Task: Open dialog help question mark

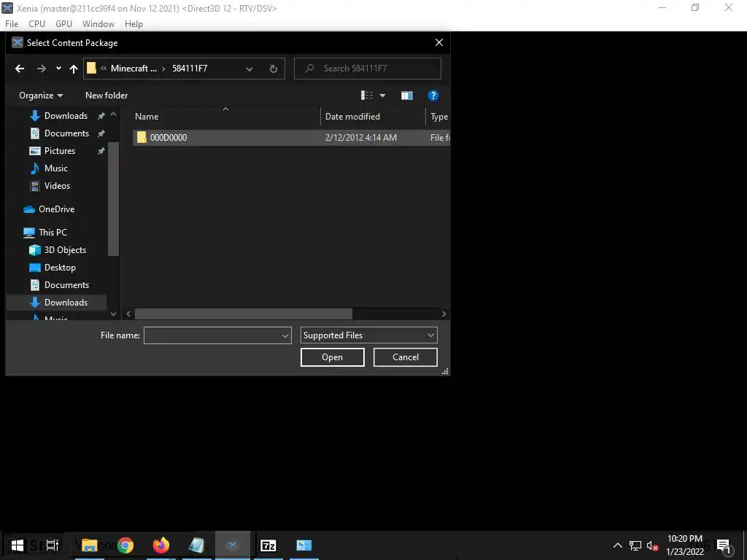Action: (x=433, y=96)
